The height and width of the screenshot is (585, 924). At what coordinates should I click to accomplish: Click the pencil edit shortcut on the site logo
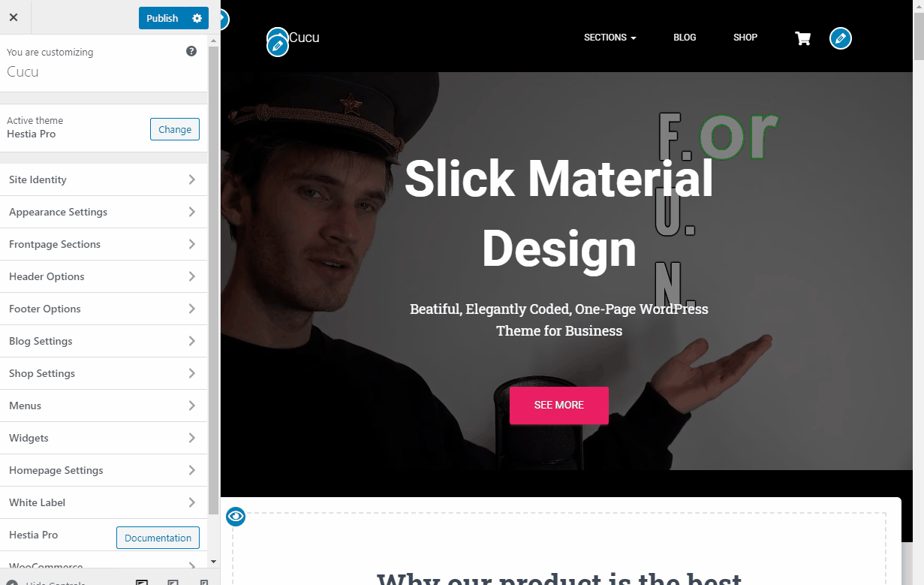tap(278, 46)
